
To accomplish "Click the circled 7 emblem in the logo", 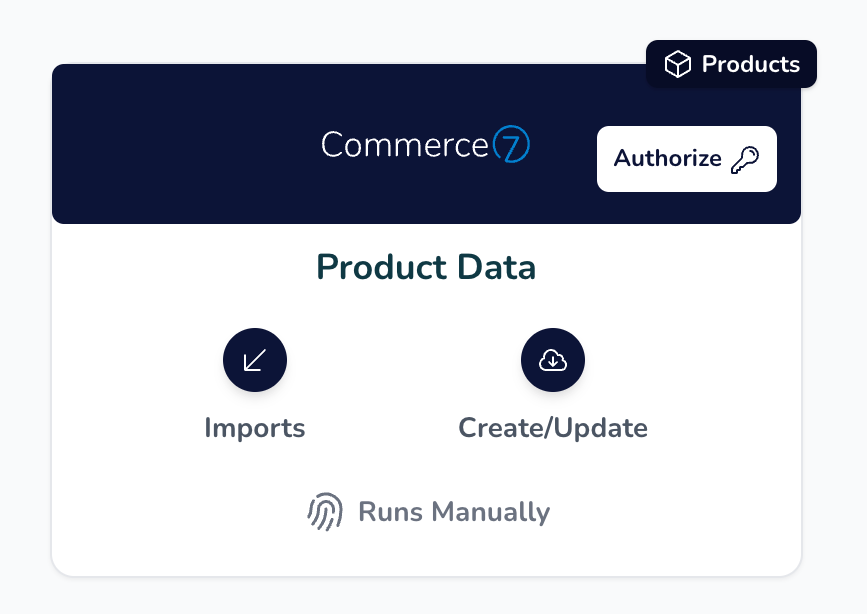I will [x=511, y=146].
